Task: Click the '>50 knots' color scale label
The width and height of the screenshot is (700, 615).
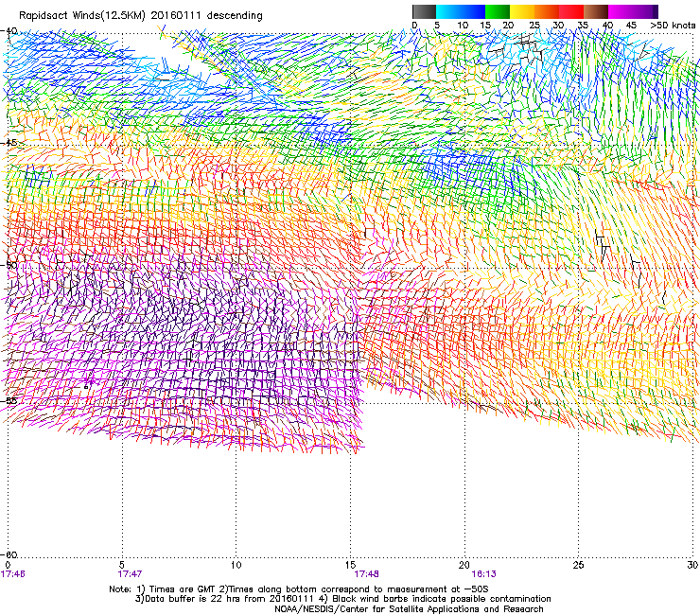Action: (x=673, y=26)
